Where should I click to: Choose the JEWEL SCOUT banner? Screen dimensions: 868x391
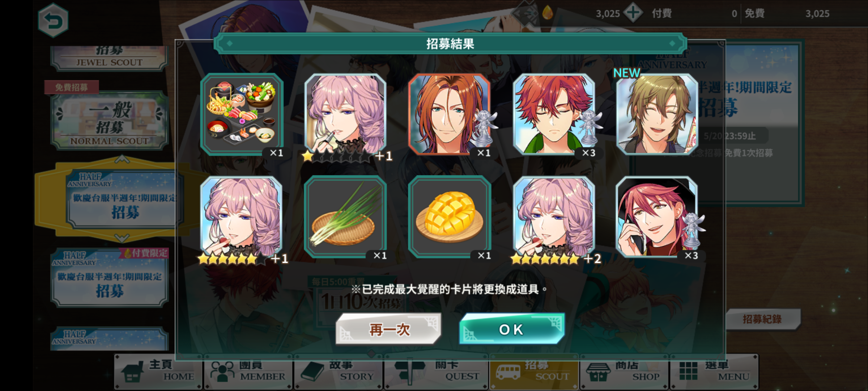tap(110, 58)
